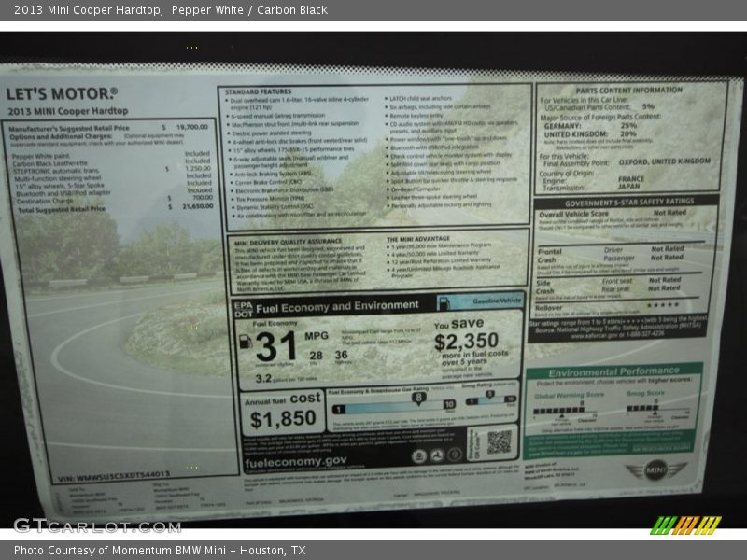Open the fueleconomy.gov link
Image resolution: width=747 pixels, height=560 pixels.
[x=296, y=462]
